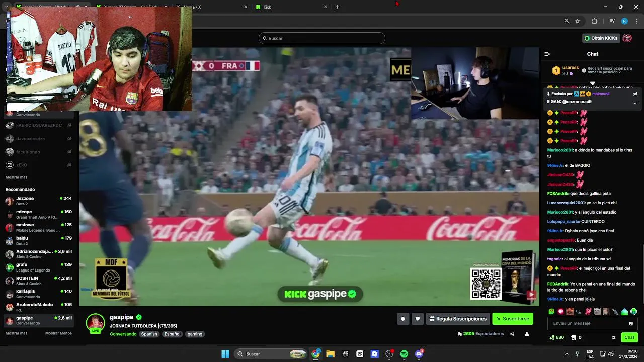Open the emoji picker in message box
Image resolution: width=644 pixels, height=362 pixels.
click(x=631, y=323)
